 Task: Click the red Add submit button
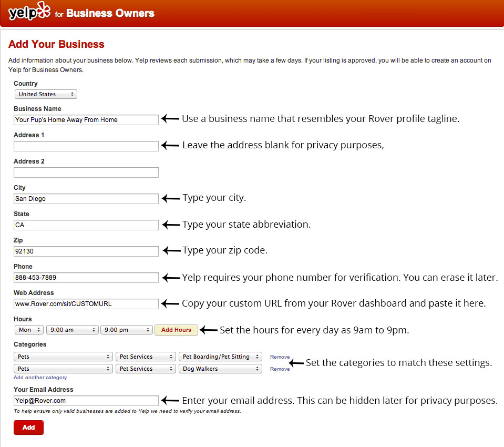[28, 428]
